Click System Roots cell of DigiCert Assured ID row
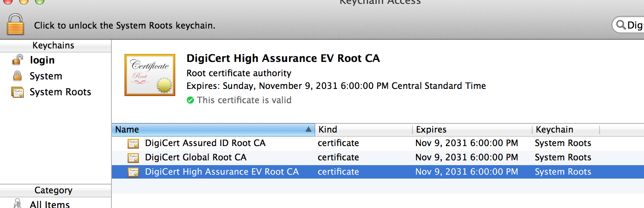Viewport: 644px width, 208px height. pyautogui.click(x=563, y=143)
